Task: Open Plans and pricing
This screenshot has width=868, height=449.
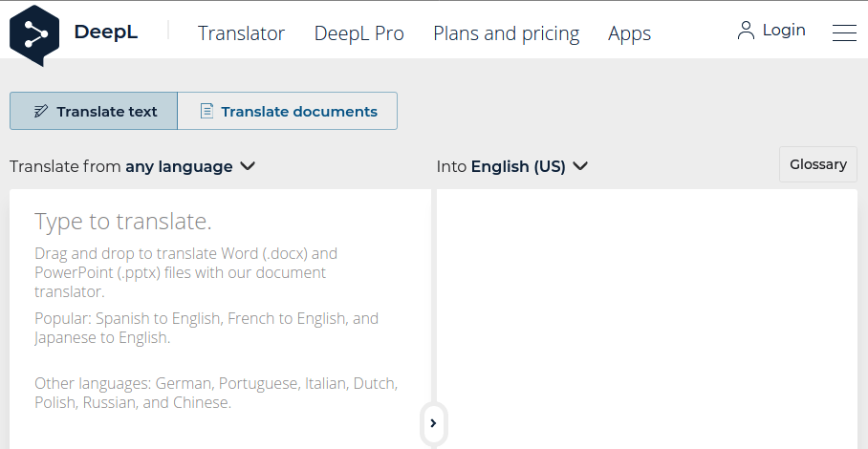Action: coord(506,33)
